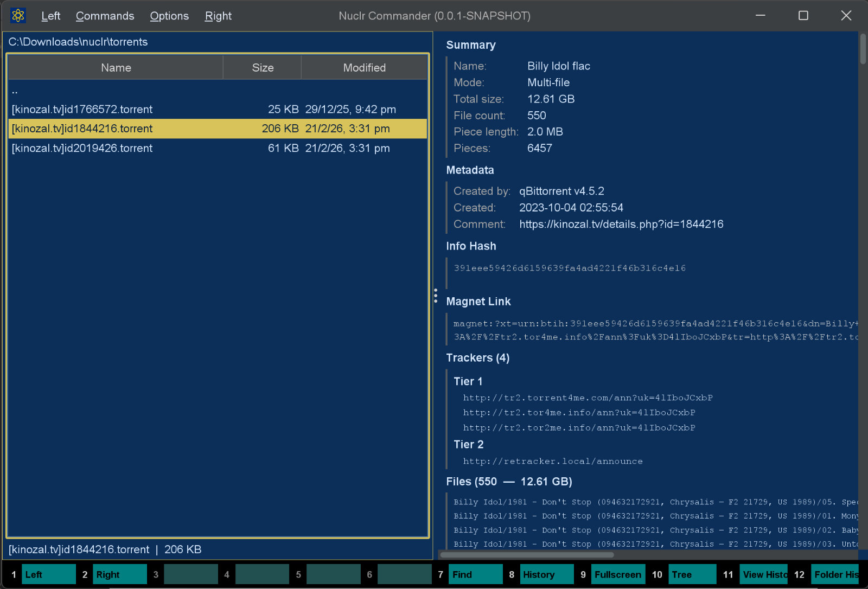Screen dimensions: 868x589
Task: Click the F7 Find function key button
Action: click(x=475, y=574)
